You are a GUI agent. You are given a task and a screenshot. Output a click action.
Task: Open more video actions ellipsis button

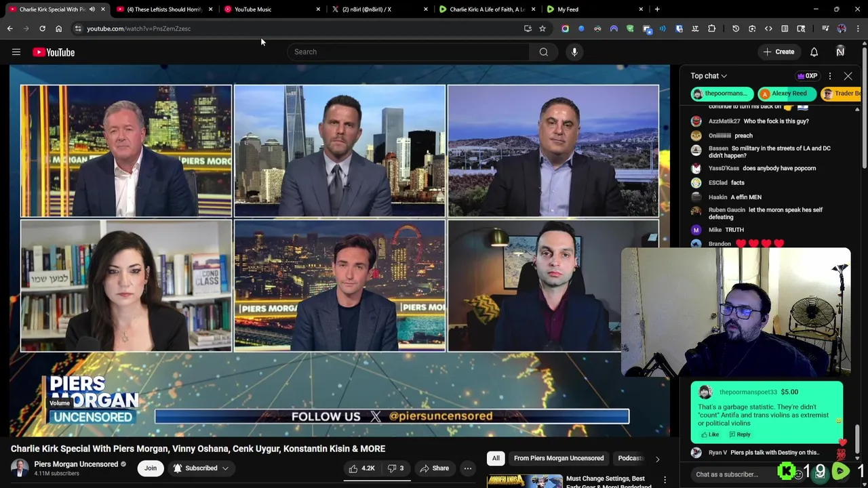tap(467, 468)
